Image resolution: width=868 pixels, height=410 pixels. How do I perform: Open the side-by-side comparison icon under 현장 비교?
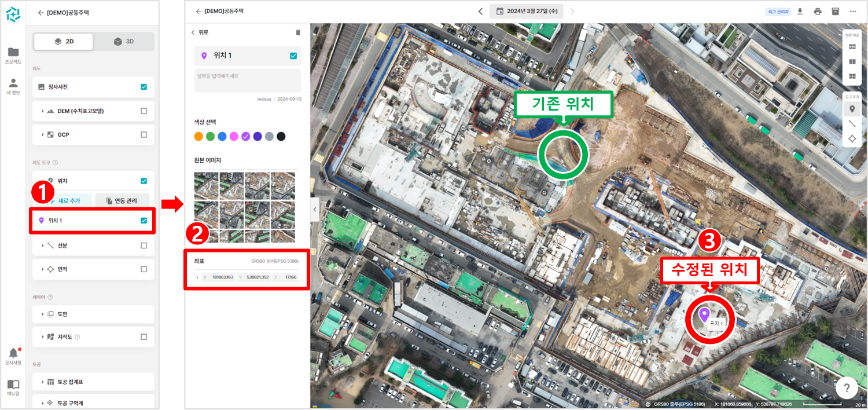pyautogui.click(x=853, y=61)
